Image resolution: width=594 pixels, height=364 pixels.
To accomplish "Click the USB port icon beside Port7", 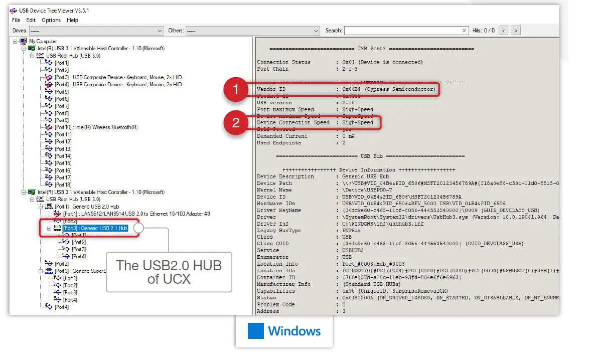I will [49, 106].
